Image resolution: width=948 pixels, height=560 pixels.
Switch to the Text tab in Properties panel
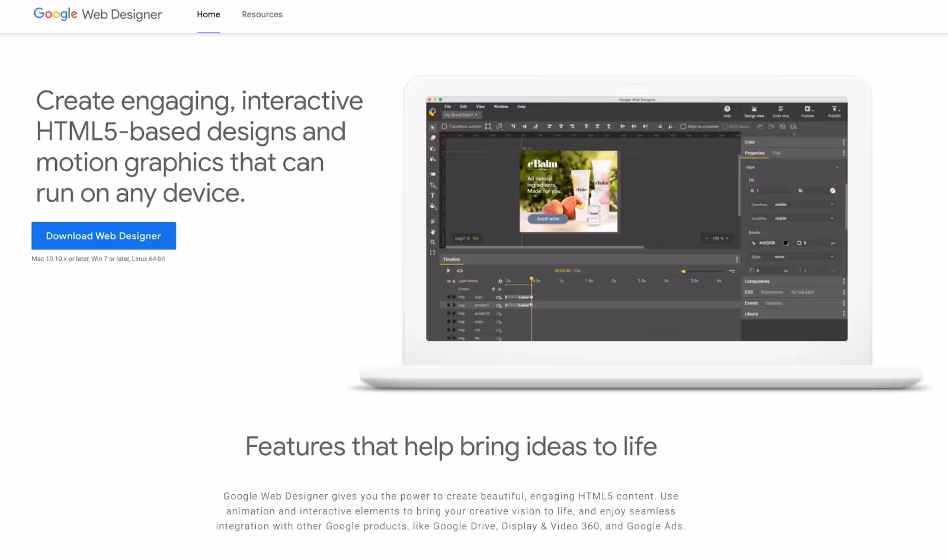(777, 153)
